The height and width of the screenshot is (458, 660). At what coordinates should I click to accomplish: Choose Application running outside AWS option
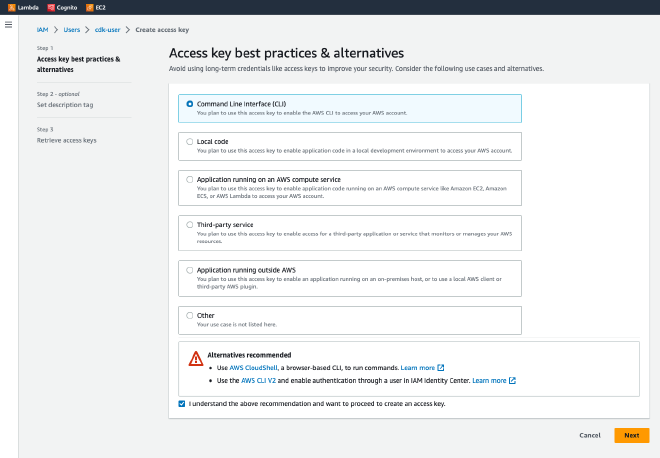pyautogui.click(x=190, y=269)
